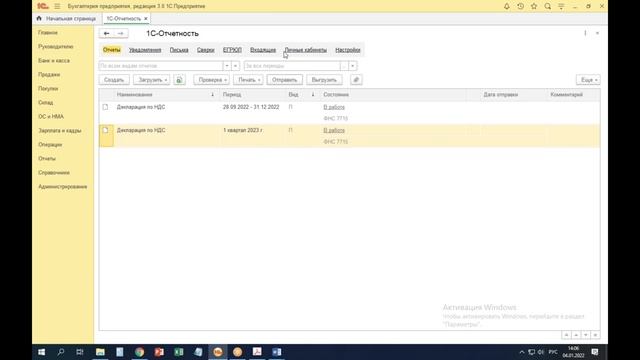Open Word from taskbar

277,352
